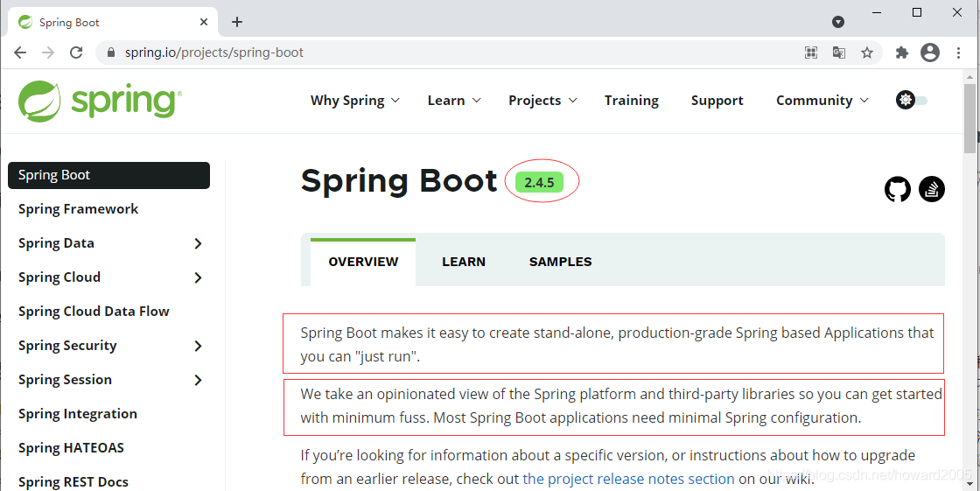980x491 pixels.
Task: Click the 2.4.5 version badge
Action: coord(539,183)
